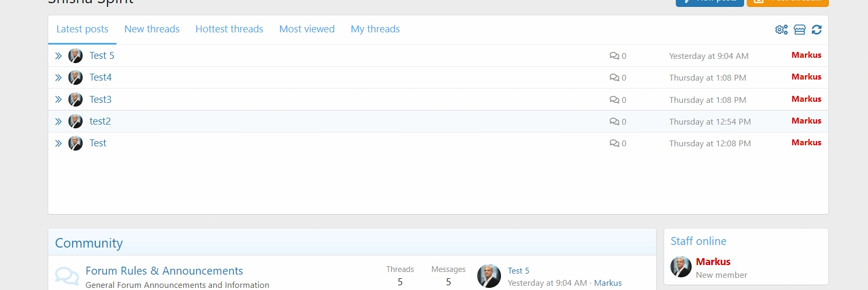Open Markus's avatar in Staff online

click(681, 267)
